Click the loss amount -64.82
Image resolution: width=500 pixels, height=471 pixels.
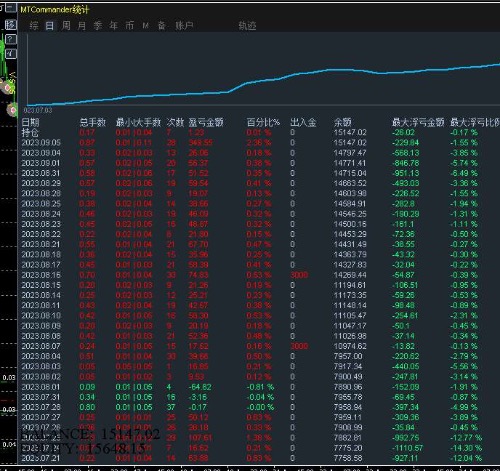coord(200,387)
